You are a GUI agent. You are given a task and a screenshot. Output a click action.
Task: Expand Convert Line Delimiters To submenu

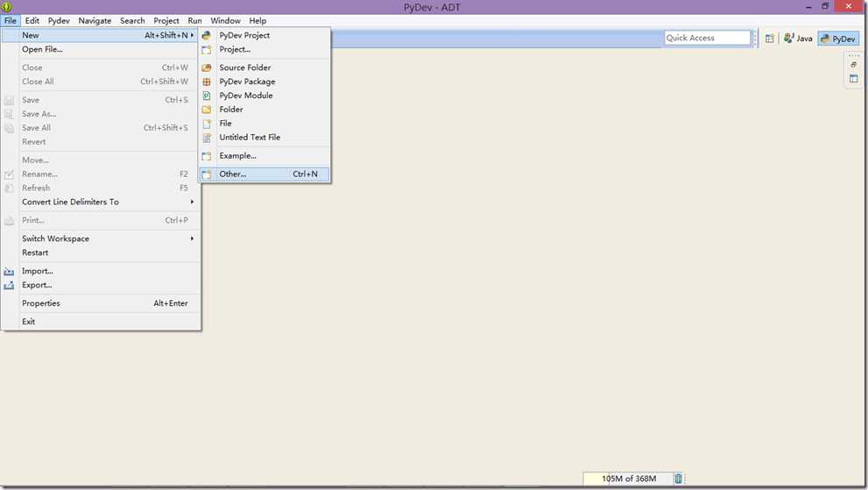coord(192,202)
